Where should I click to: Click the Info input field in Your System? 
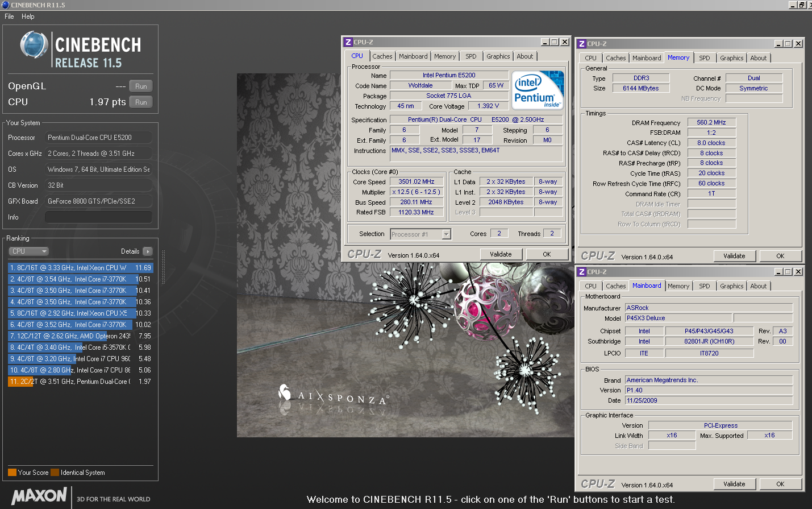pos(98,217)
